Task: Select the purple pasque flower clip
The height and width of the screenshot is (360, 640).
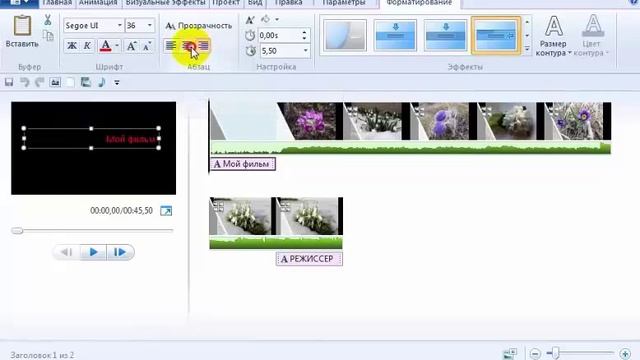Action: point(443,121)
